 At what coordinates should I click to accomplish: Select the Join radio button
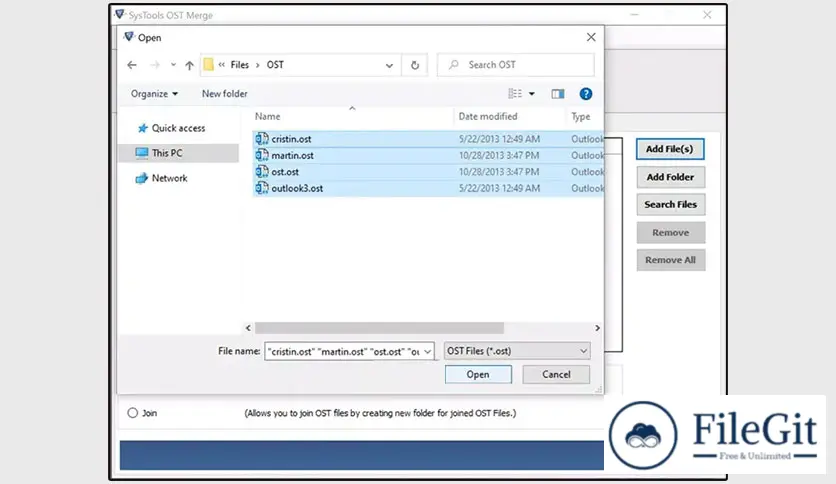click(x=133, y=413)
